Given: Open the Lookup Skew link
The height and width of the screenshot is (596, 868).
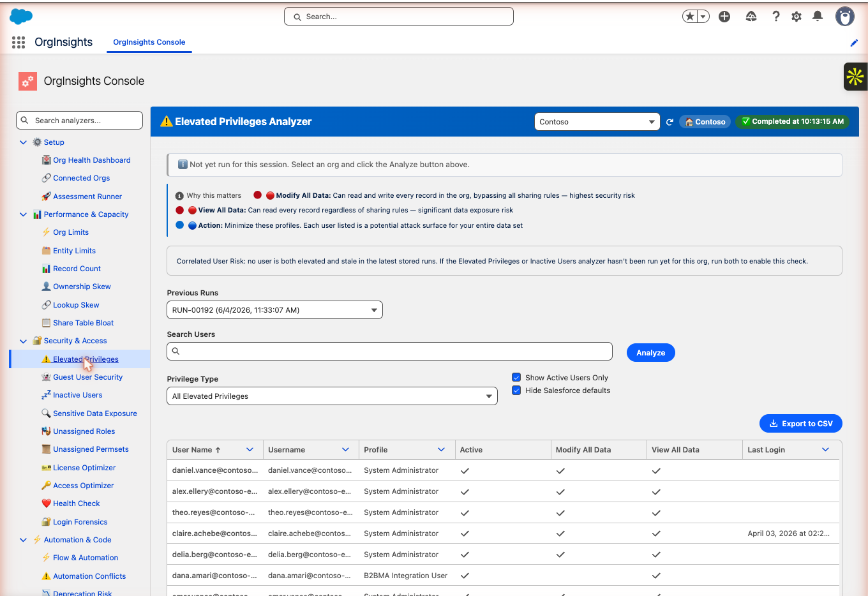Looking at the screenshot, I should [76, 305].
